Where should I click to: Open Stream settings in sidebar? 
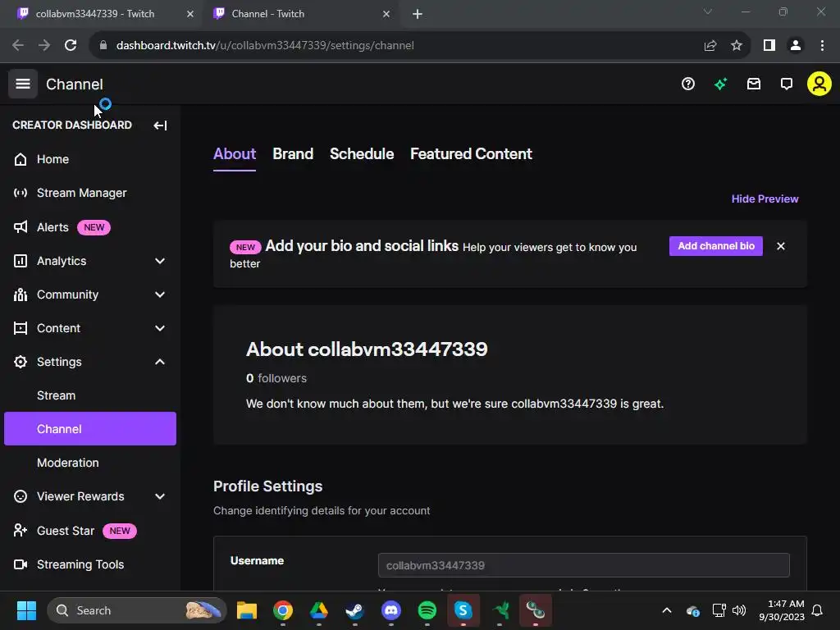point(90,395)
